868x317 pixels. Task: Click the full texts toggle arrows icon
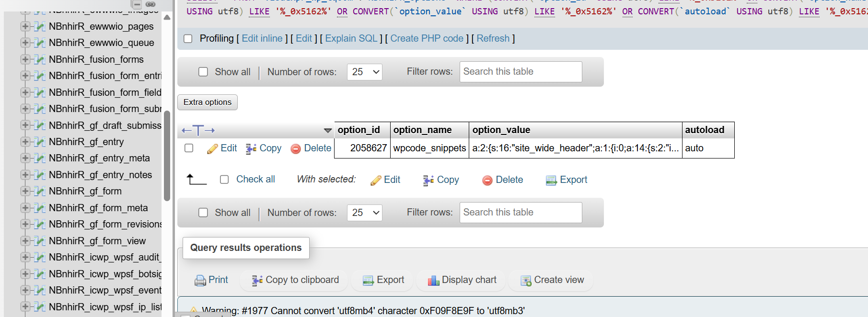(x=198, y=130)
